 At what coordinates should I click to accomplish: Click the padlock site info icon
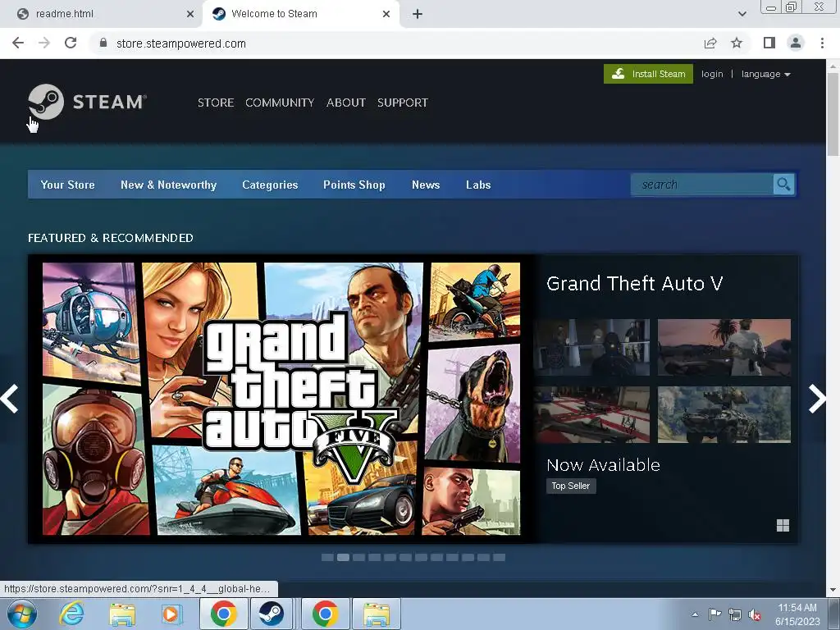(x=103, y=43)
